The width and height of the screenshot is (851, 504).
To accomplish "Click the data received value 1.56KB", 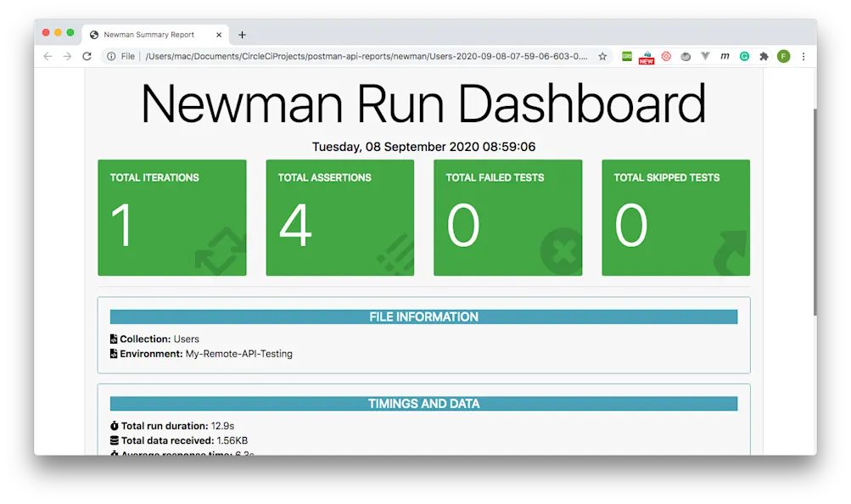I will pos(232,440).
